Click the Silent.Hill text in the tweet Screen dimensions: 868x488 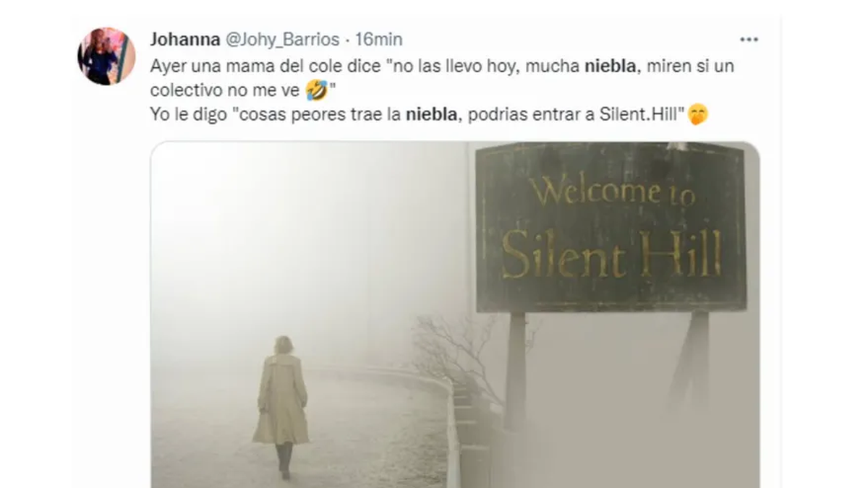pyautogui.click(x=642, y=114)
